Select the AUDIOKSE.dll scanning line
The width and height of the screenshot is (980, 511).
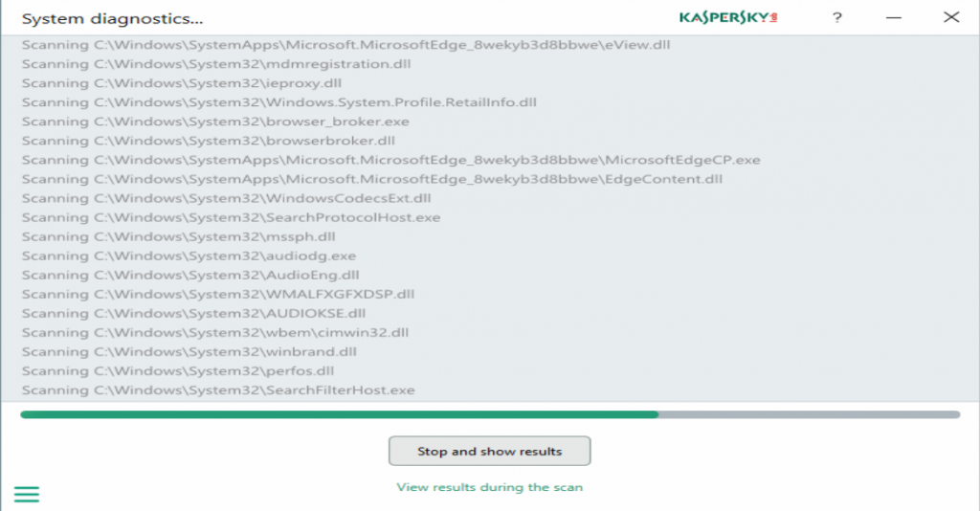click(193, 314)
